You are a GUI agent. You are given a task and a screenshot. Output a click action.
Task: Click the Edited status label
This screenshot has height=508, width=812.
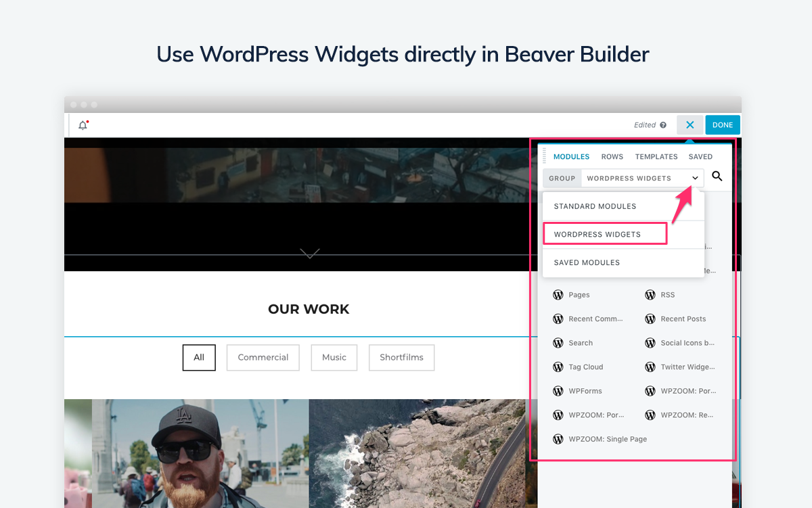645,125
